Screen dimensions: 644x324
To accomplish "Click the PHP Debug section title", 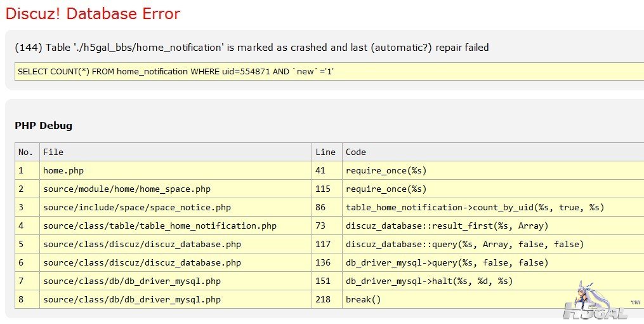I will click(43, 126).
